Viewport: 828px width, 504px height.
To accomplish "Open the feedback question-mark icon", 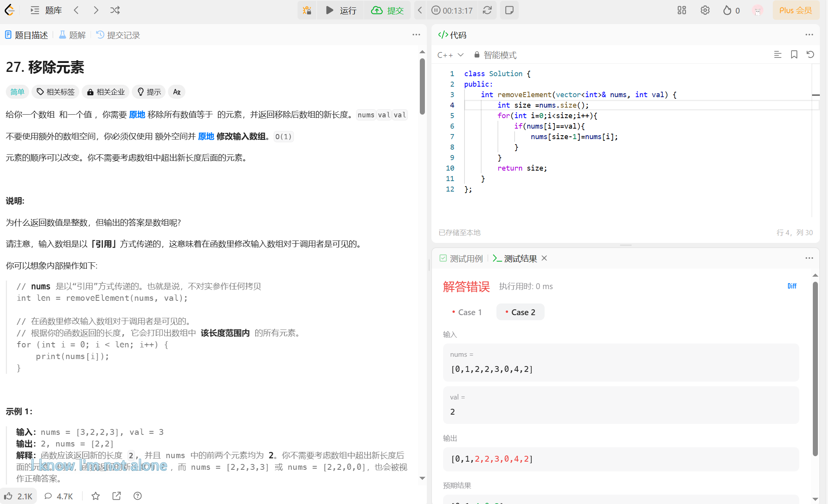I will [138, 496].
